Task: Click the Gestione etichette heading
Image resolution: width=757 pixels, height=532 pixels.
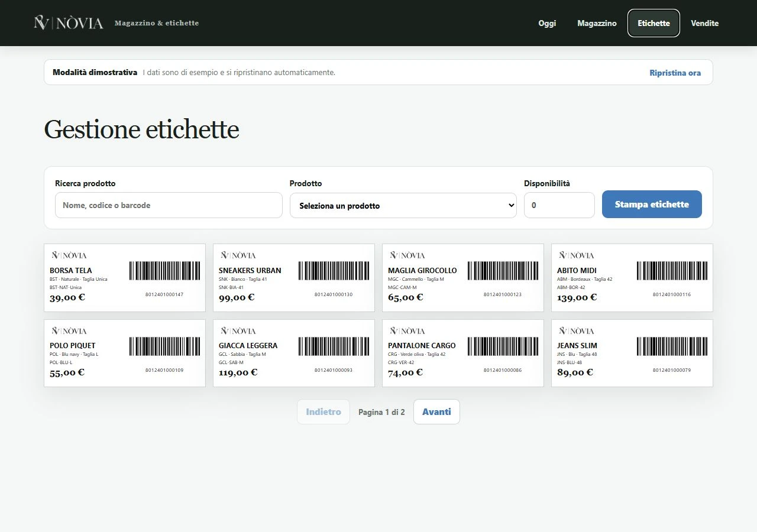Action: 141,129
